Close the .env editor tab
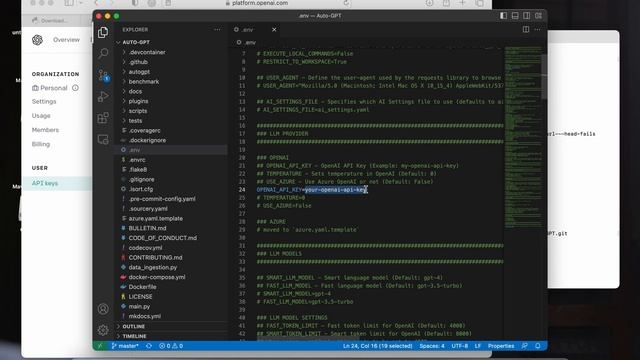The width and height of the screenshot is (640, 360). [274, 29]
